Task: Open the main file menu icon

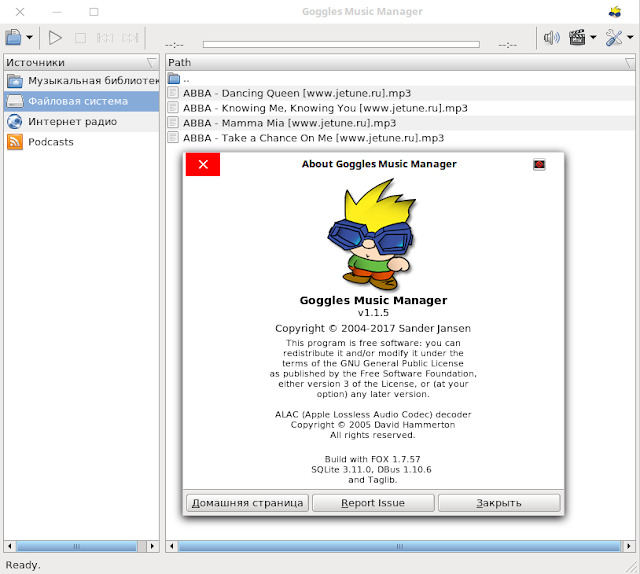Action: coord(13,38)
